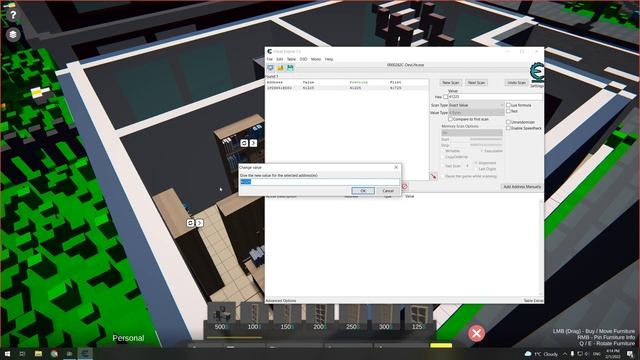Open the Mono menu

click(316, 59)
